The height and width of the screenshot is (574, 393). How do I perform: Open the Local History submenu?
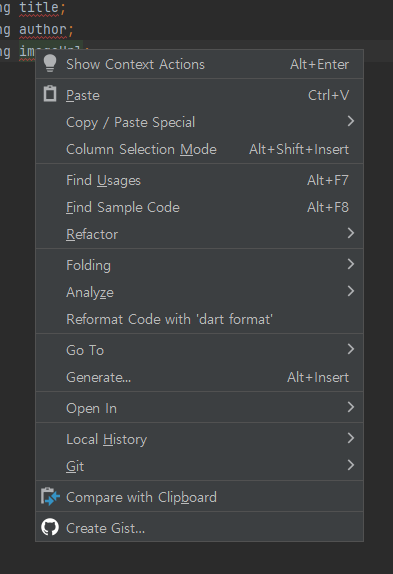(x=199, y=439)
